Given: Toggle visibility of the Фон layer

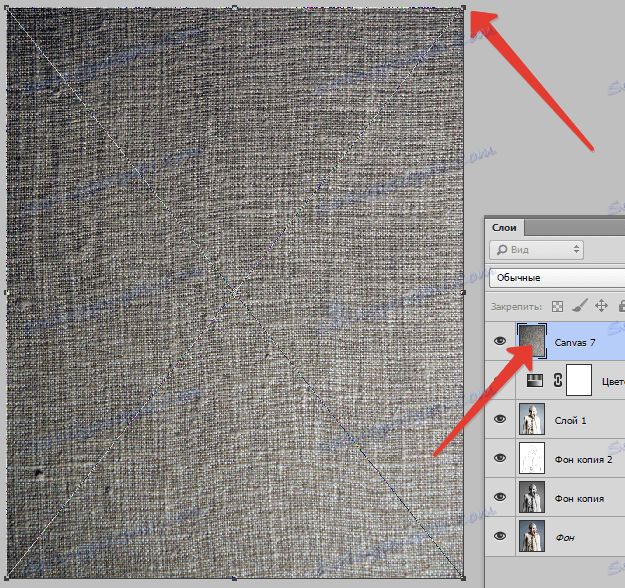Looking at the screenshot, I should coord(500,536).
